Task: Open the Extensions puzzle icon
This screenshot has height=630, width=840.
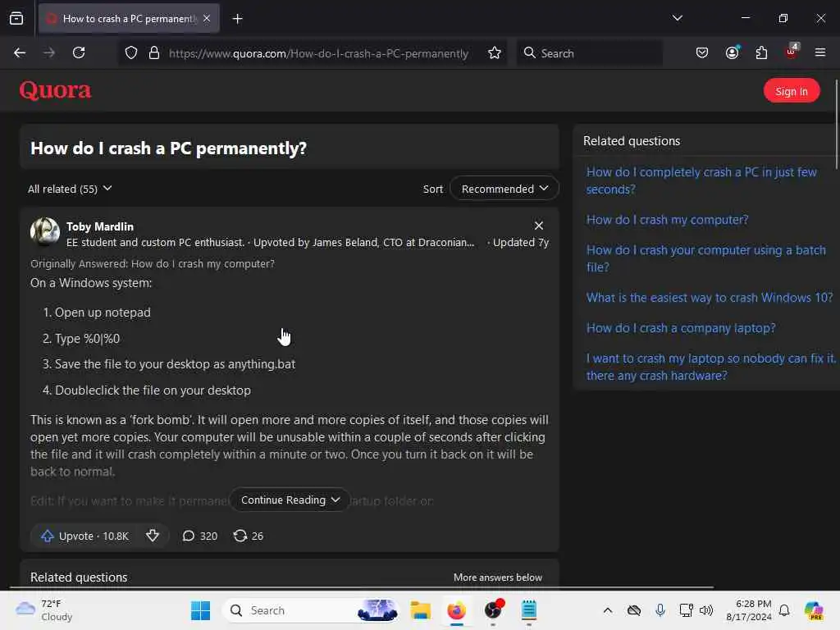Action: click(x=761, y=53)
